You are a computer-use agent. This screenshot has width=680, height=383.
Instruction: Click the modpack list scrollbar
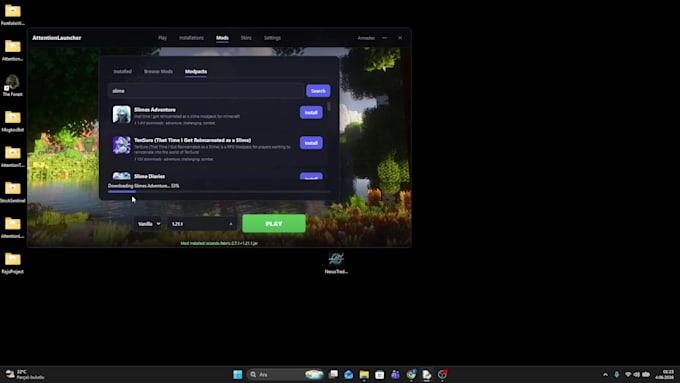coord(329,106)
